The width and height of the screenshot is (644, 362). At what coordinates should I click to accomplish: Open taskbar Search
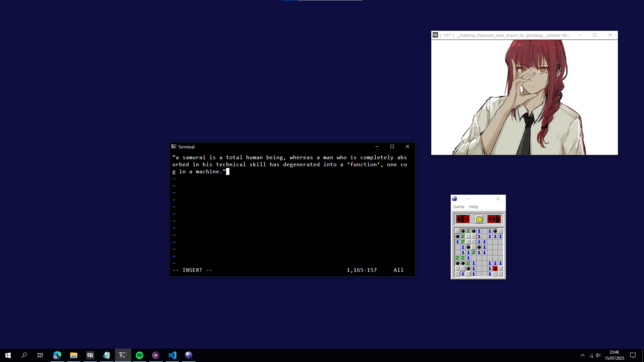point(24,355)
